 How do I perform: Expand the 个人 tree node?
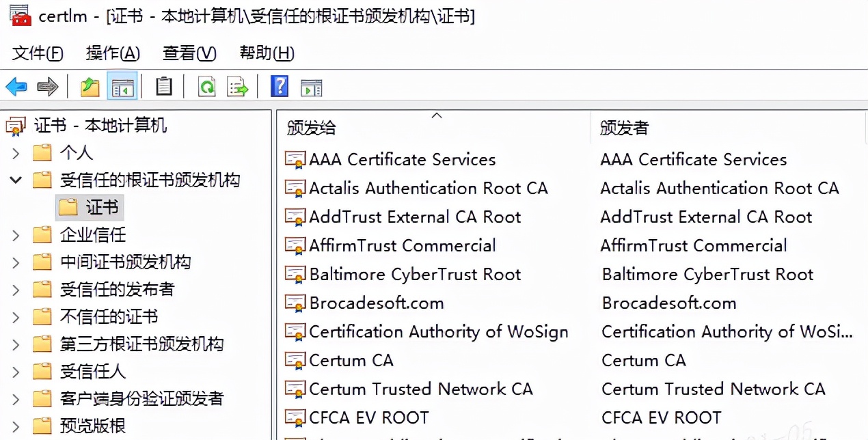tap(16, 153)
